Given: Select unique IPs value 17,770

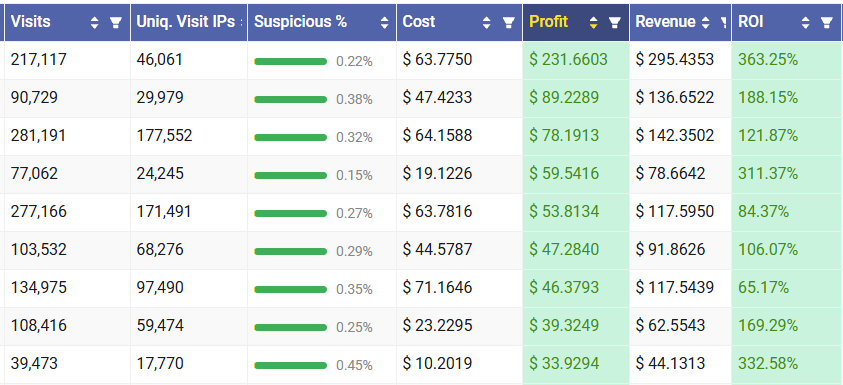Looking at the screenshot, I should pyautogui.click(x=159, y=363).
